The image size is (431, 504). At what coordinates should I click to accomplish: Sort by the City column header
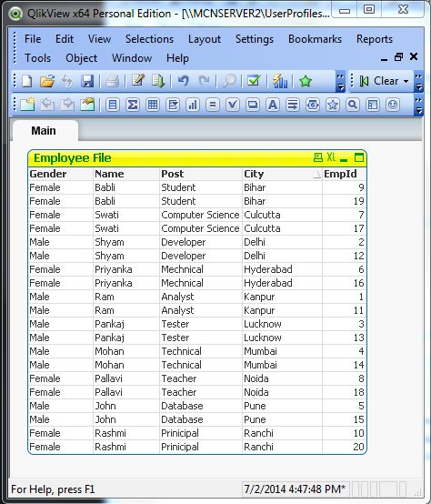click(282, 174)
